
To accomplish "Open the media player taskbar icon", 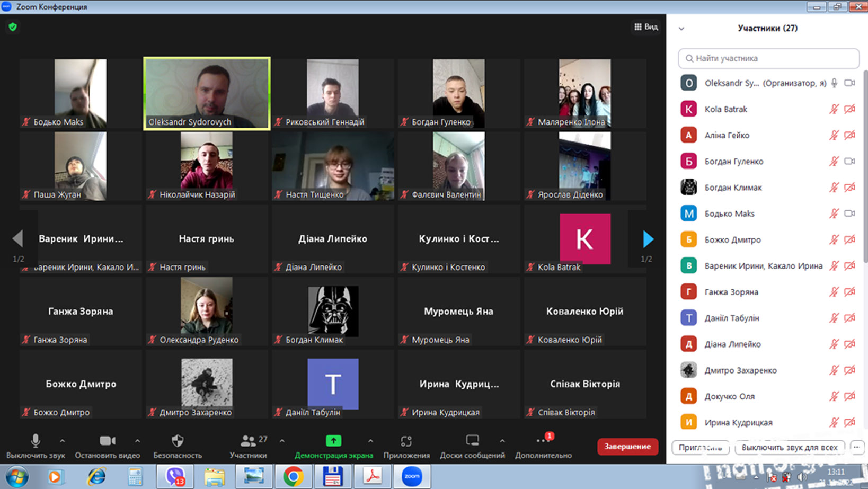I will point(55,477).
